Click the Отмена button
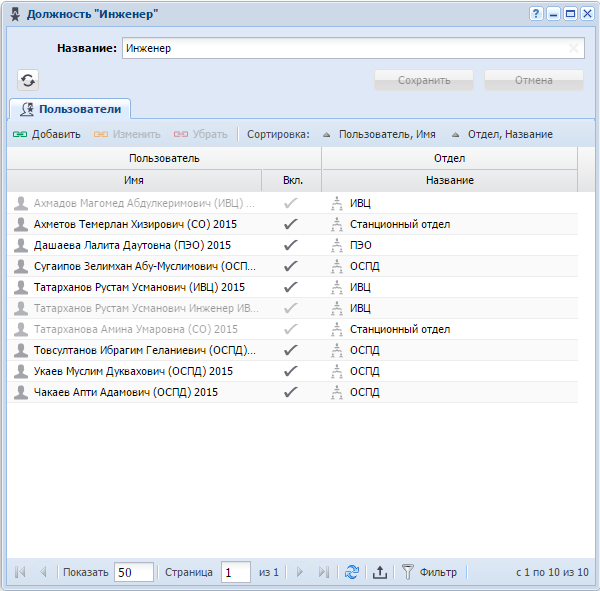The image size is (600, 591). pos(534,80)
